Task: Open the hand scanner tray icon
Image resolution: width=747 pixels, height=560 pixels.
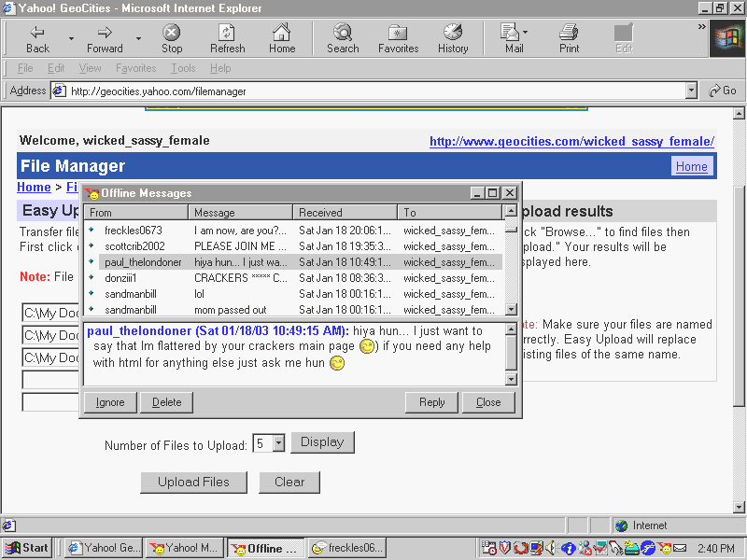Action: [615, 548]
